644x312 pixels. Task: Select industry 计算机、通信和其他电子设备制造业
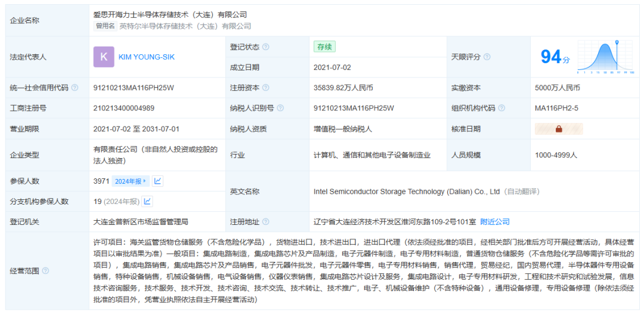(x=371, y=155)
